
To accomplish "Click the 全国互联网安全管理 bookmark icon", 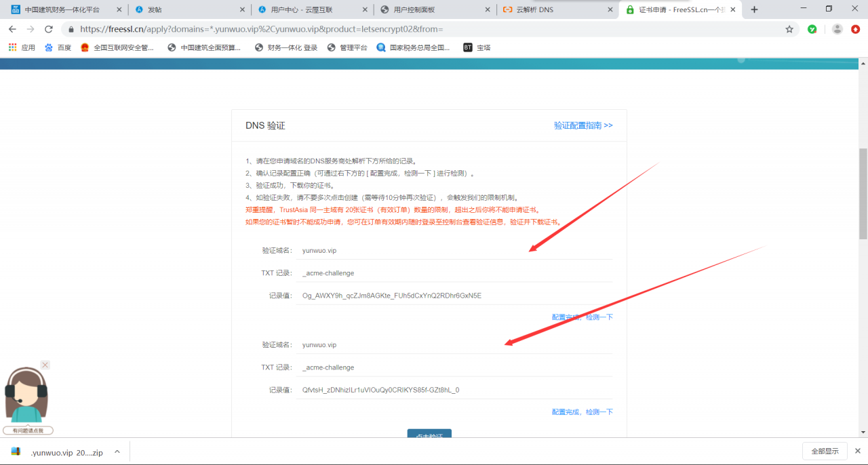I will tap(84, 47).
